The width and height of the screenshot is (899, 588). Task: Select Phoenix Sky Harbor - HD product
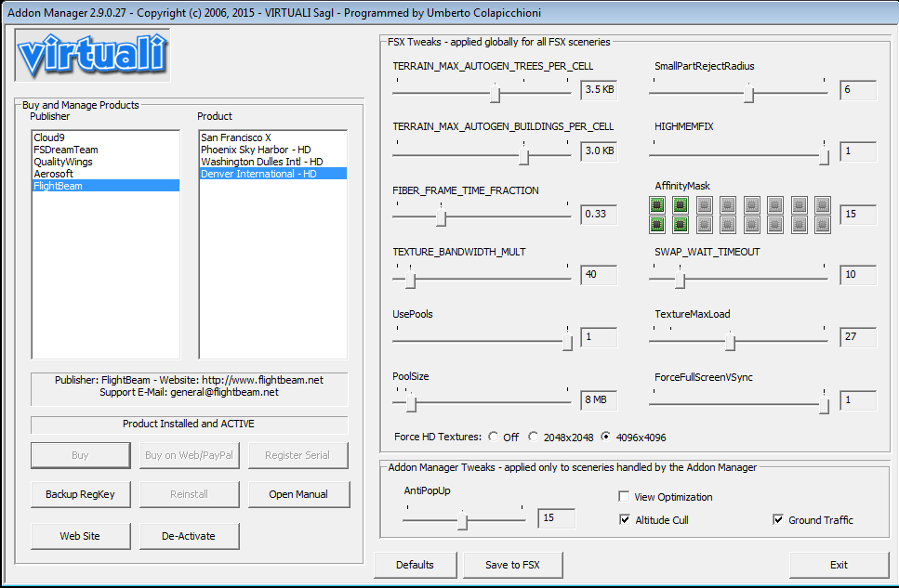point(273,150)
